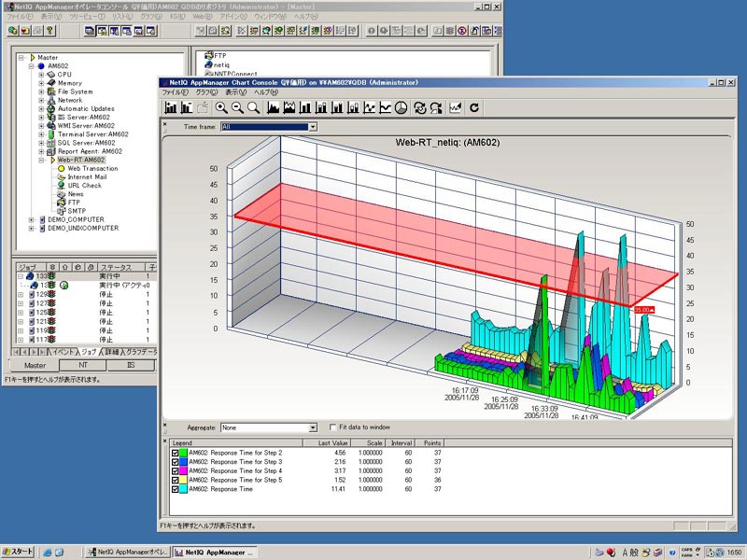The width and height of the screenshot is (747, 560).
Task: Click the Legend column header
Action: coord(236,442)
